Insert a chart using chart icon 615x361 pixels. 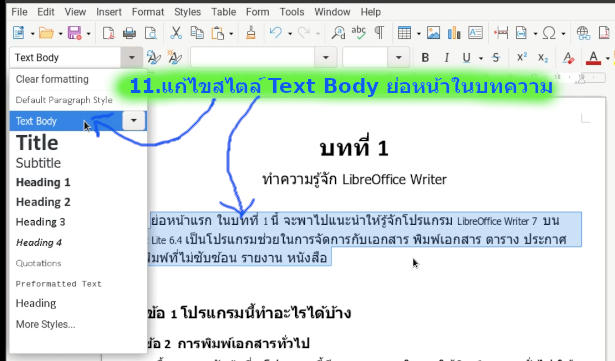click(x=454, y=33)
